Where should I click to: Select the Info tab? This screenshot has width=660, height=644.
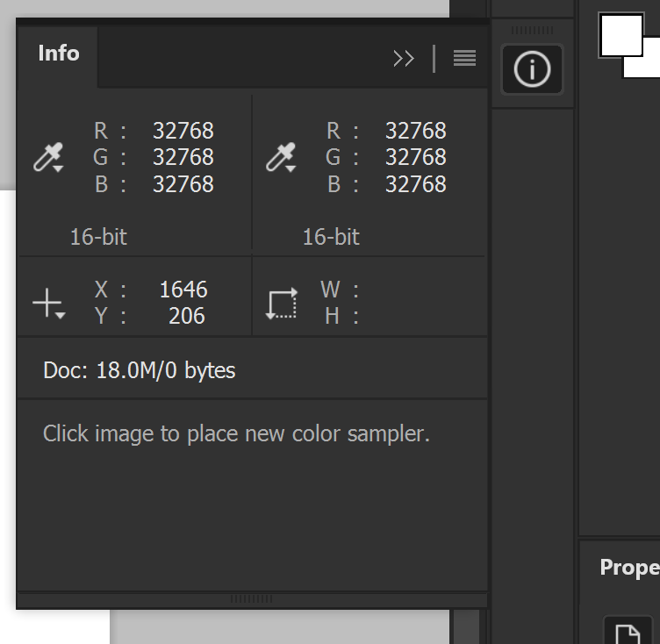[x=59, y=54]
